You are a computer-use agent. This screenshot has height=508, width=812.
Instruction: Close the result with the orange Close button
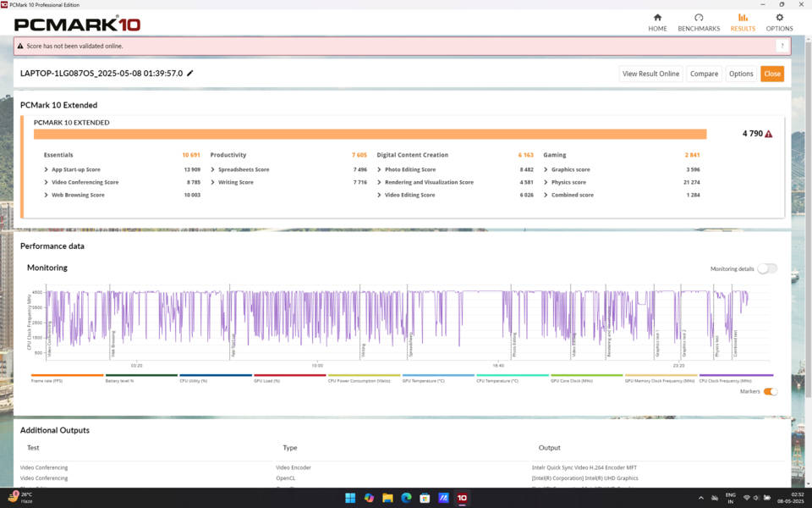point(772,74)
